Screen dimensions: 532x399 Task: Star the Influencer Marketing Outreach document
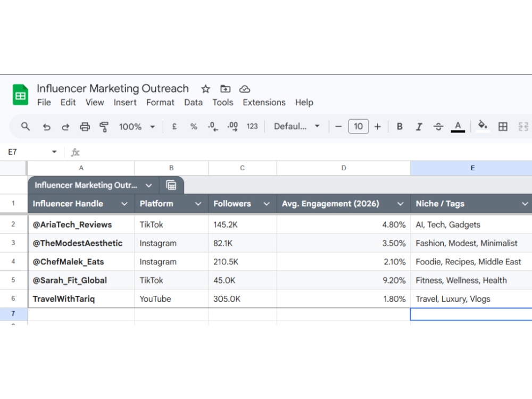click(x=205, y=89)
